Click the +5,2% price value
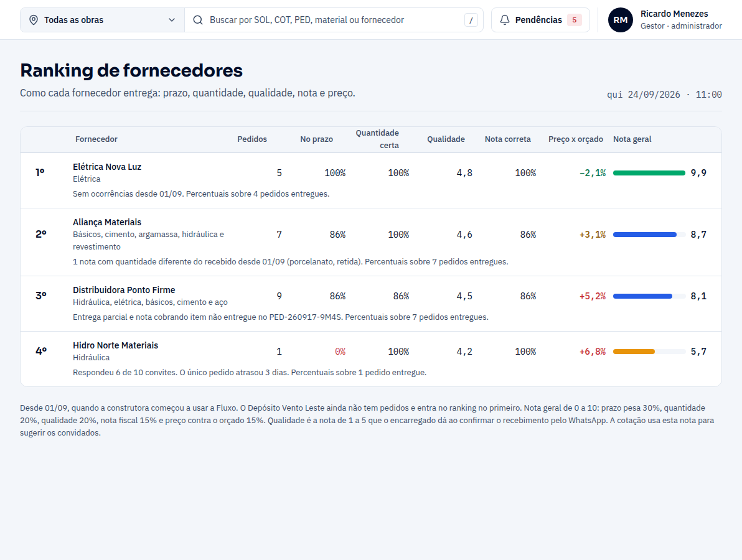This screenshot has width=742, height=560. 593,296
